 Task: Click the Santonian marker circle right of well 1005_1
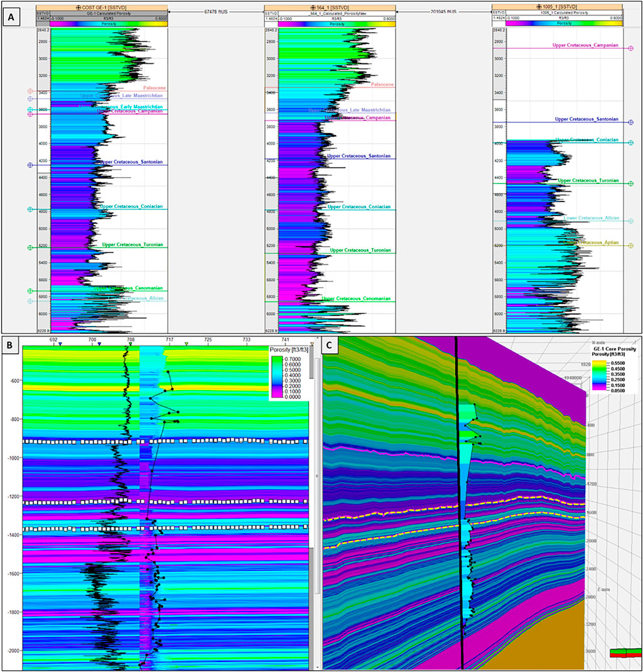(x=630, y=122)
